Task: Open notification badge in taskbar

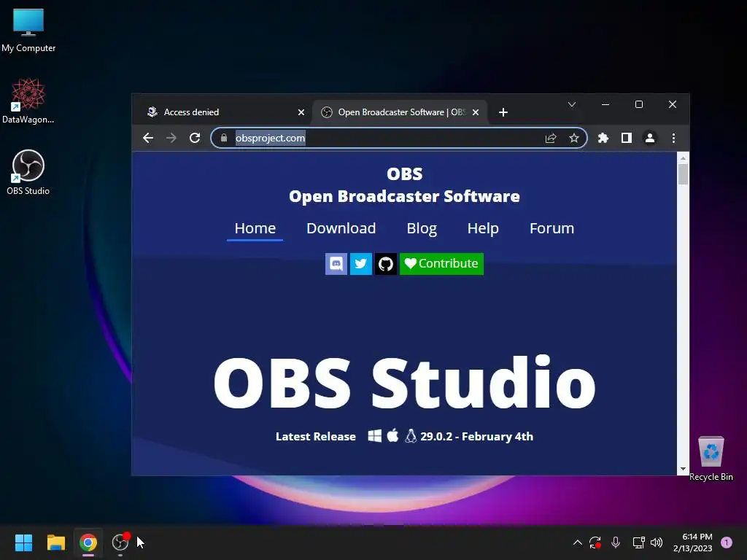Action: point(726,542)
